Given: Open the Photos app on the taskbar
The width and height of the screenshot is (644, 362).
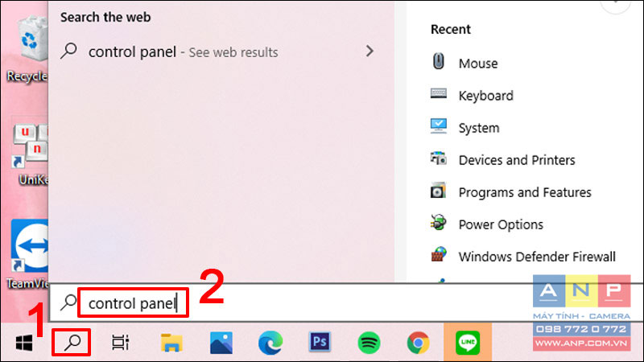Looking at the screenshot, I should 221,343.
